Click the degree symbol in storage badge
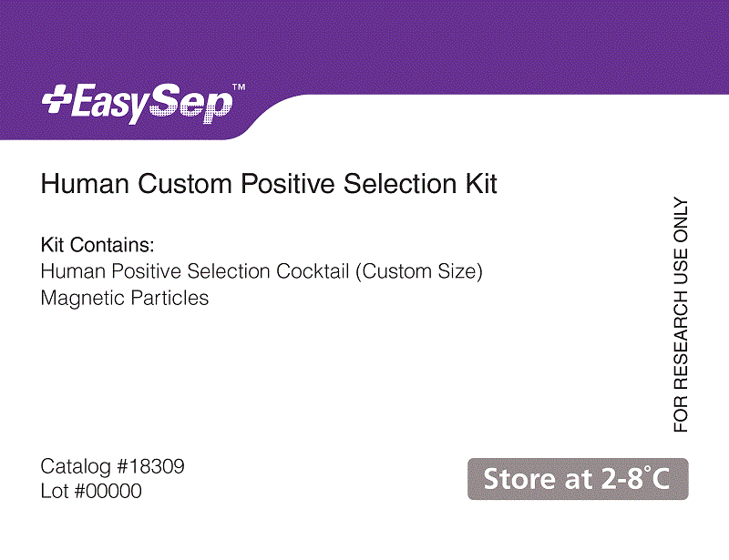Viewport: 729px width, 560px height. click(x=647, y=470)
